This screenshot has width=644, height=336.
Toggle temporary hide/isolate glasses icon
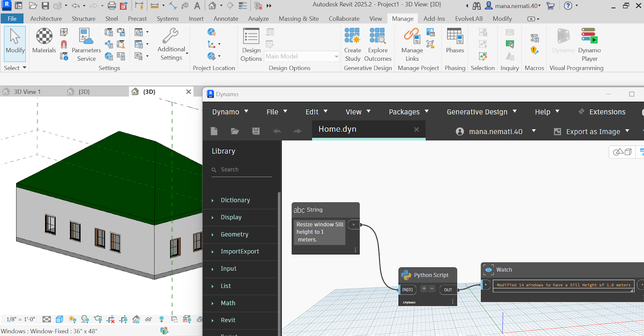click(x=149, y=320)
